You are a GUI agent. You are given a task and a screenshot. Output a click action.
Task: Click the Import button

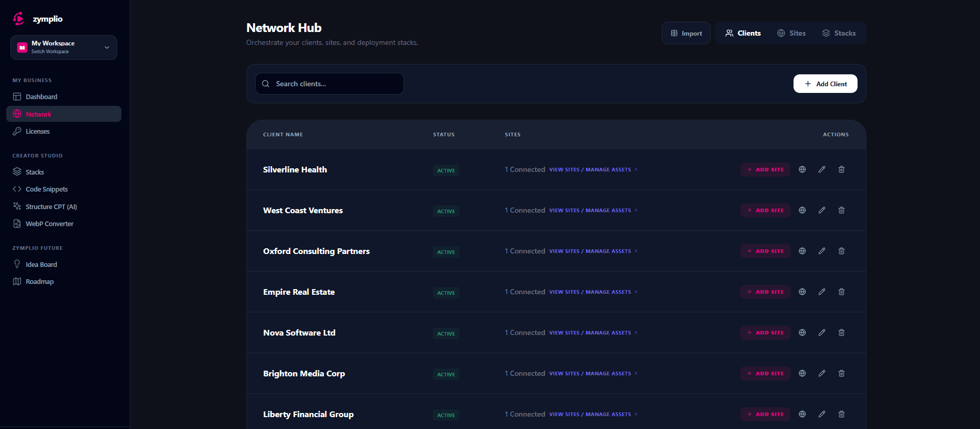tap(686, 33)
